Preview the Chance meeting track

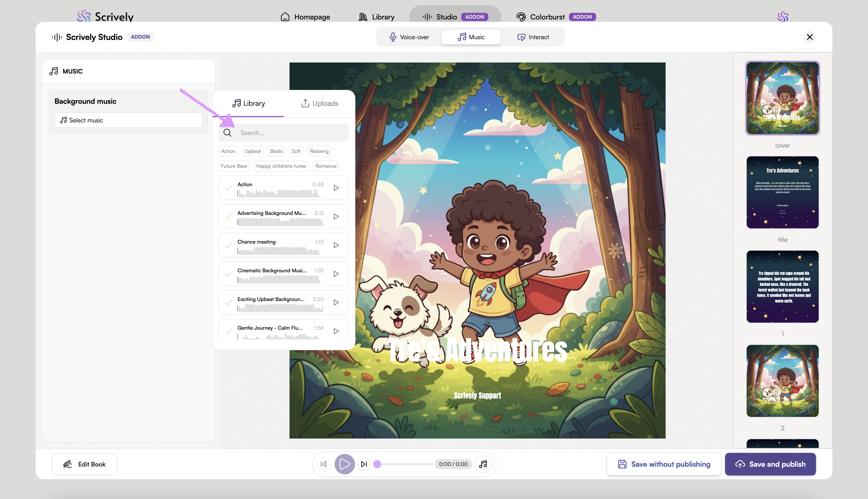point(336,245)
